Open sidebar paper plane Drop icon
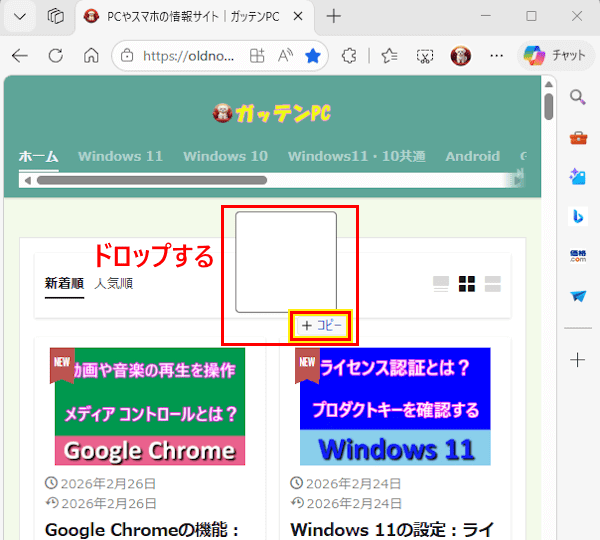The height and width of the screenshot is (540, 600). 578,295
